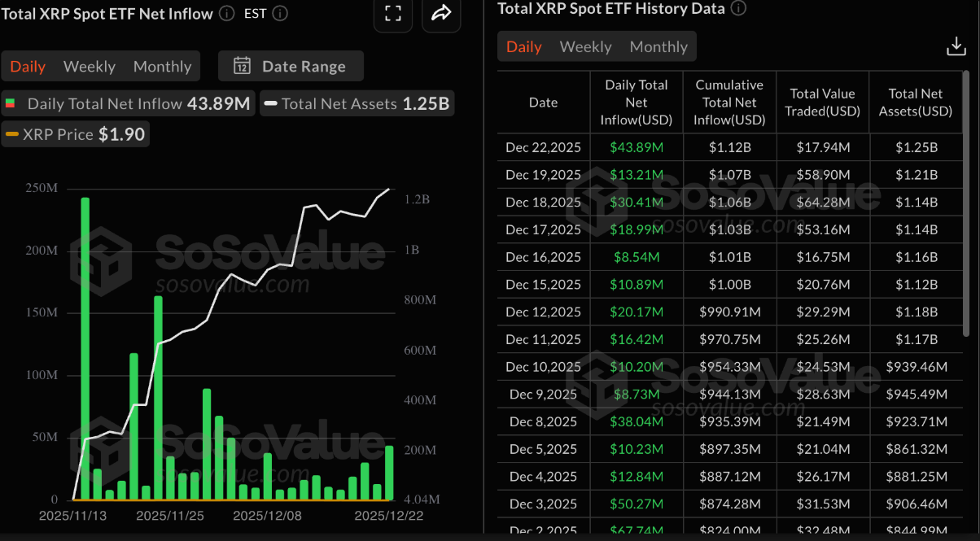Toggle the Total Net Assets legend
This screenshot has width=980, height=541.
[x=356, y=103]
